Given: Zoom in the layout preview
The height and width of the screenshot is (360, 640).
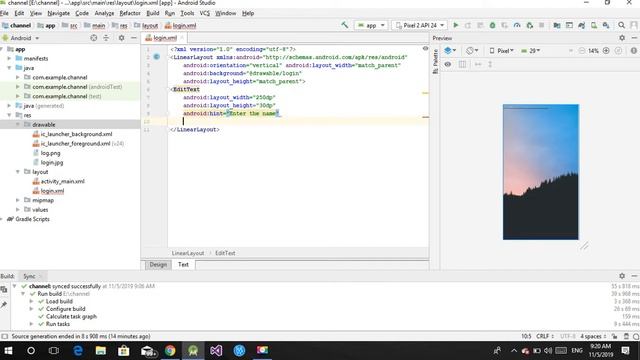Looking at the screenshot, I should [606, 51].
